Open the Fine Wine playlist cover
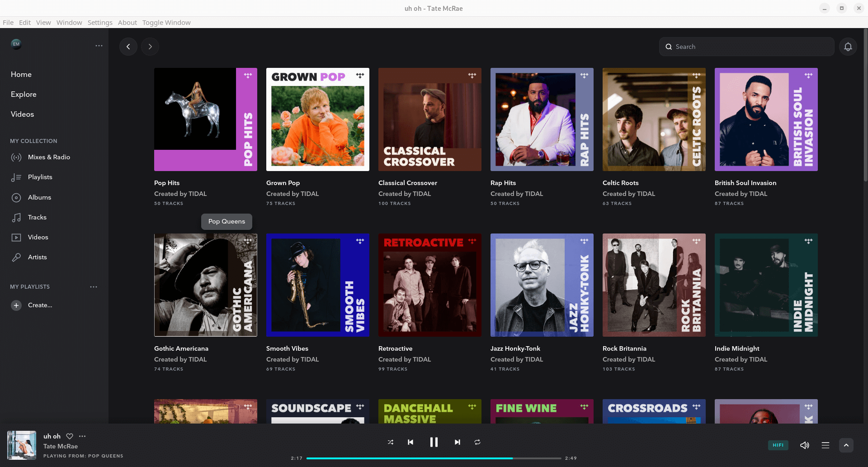The image size is (868, 467). pyautogui.click(x=542, y=411)
